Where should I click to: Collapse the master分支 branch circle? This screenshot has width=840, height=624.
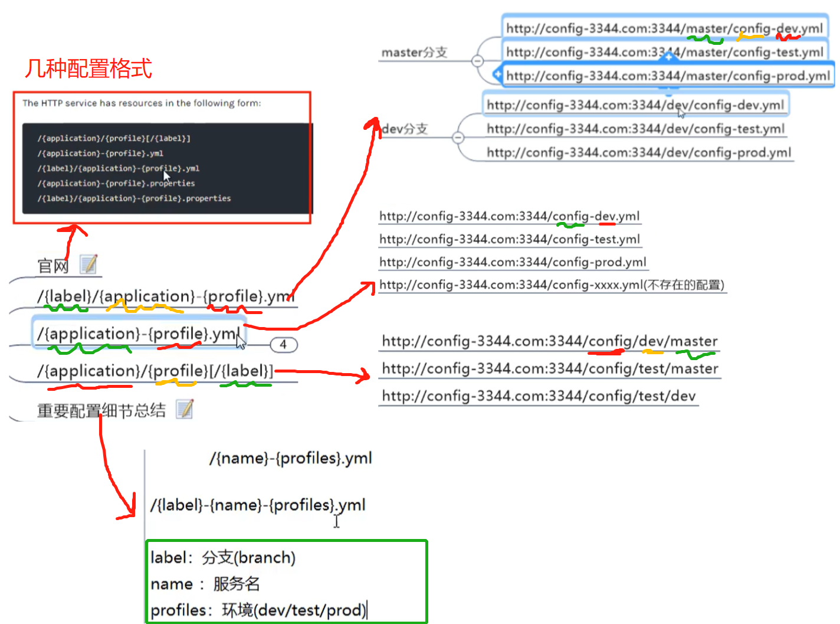click(478, 61)
